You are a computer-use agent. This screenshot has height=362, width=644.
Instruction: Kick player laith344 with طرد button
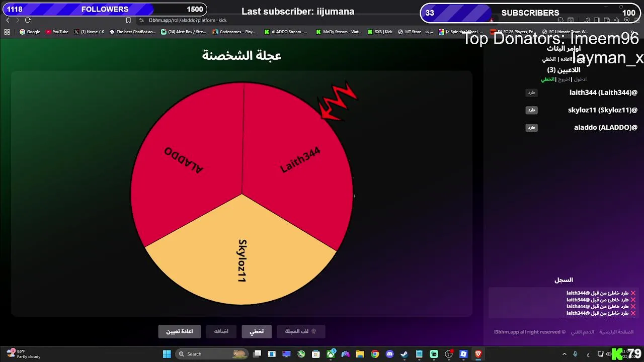click(x=531, y=93)
